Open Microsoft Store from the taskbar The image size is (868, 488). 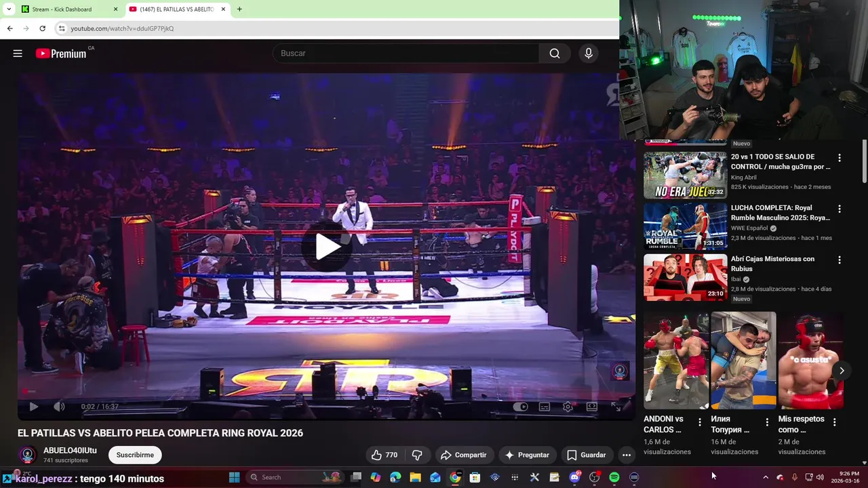[475, 477]
